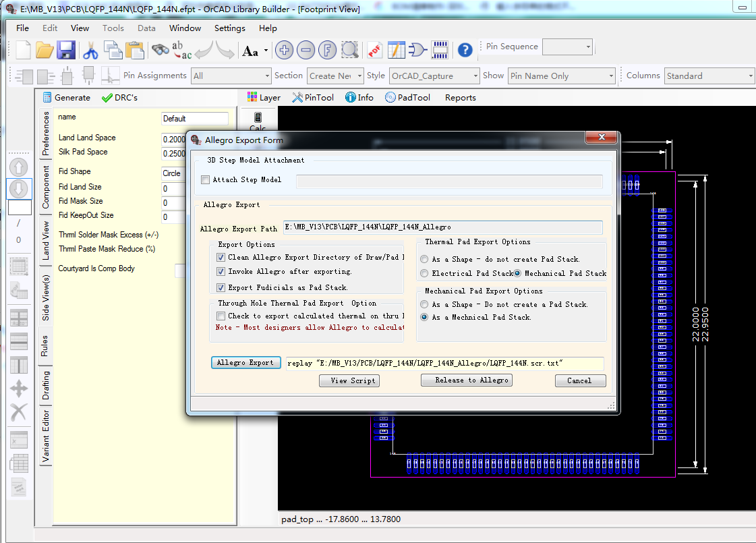756x543 pixels.
Task: Open the Show Pin Name Only dropdown
Action: pos(610,76)
